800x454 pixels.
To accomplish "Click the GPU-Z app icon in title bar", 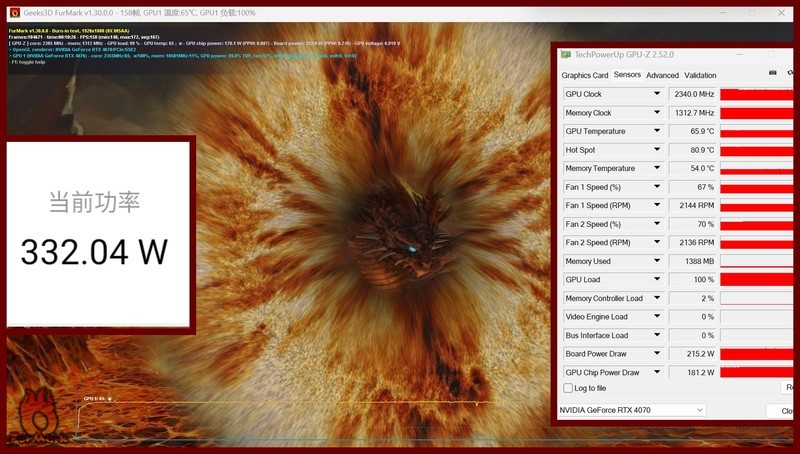I will pyautogui.click(x=566, y=54).
